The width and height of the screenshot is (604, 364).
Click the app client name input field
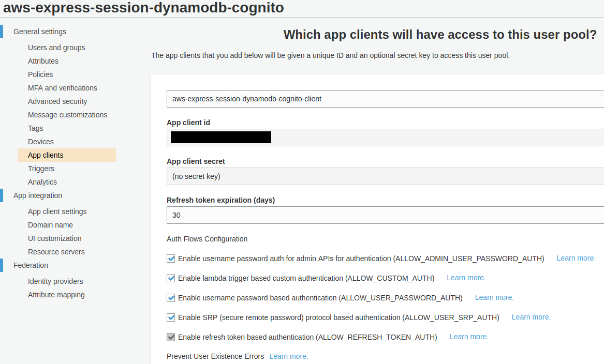click(x=385, y=99)
